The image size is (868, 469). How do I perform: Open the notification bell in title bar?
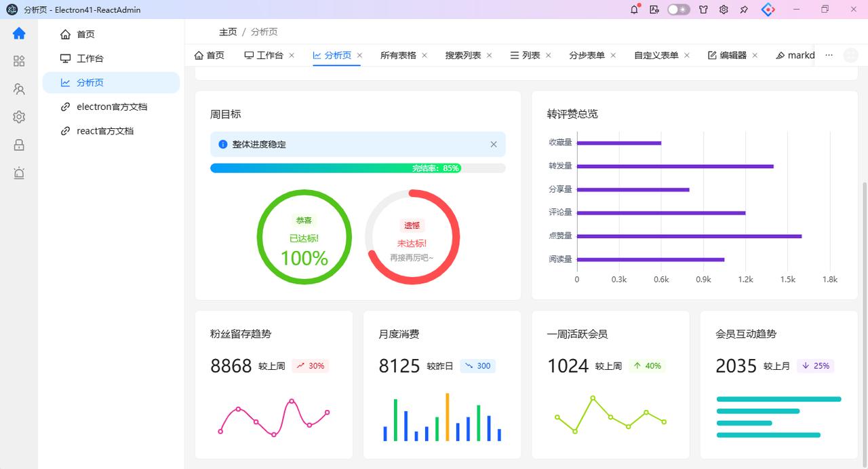(x=635, y=10)
